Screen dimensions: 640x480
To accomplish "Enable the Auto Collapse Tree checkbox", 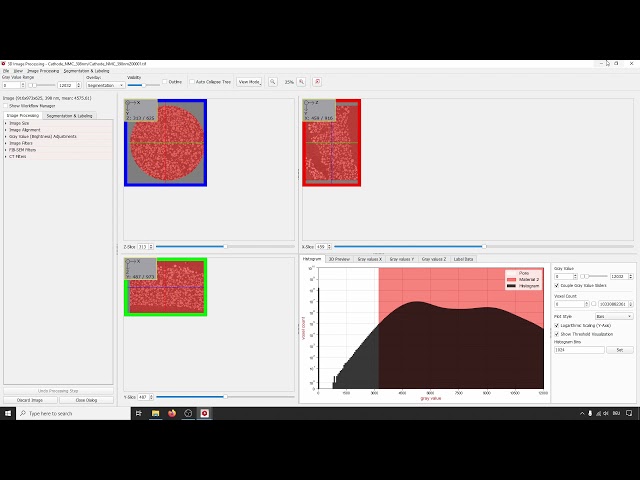I will point(192,82).
